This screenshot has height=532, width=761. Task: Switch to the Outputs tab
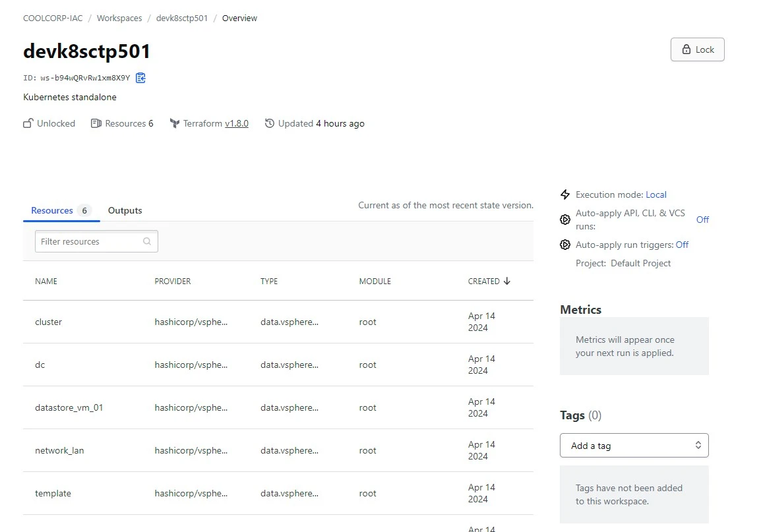[x=125, y=210]
